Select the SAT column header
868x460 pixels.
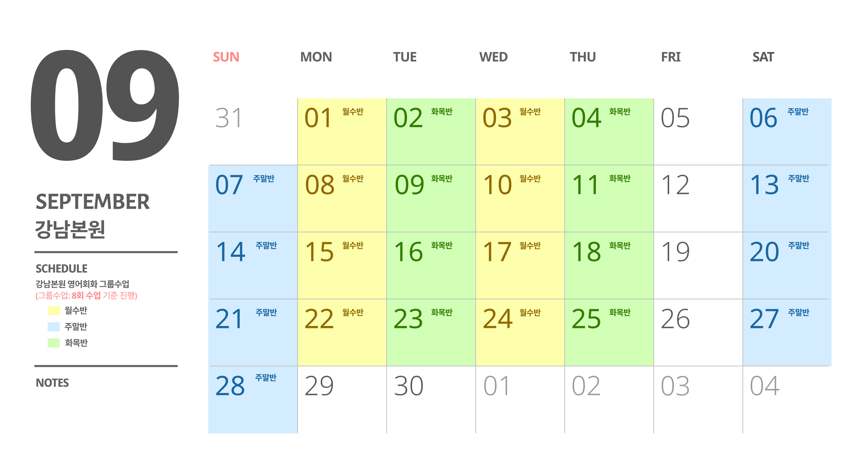click(763, 57)
